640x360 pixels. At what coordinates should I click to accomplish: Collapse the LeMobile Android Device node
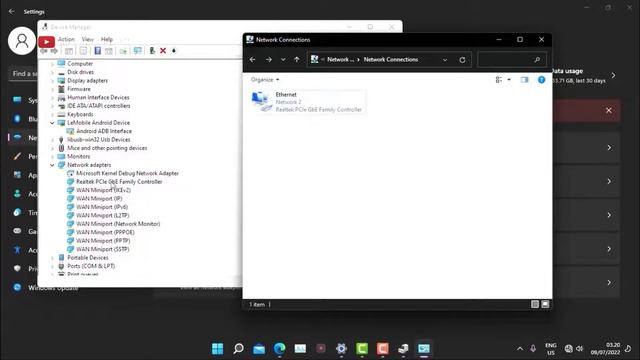52,123
